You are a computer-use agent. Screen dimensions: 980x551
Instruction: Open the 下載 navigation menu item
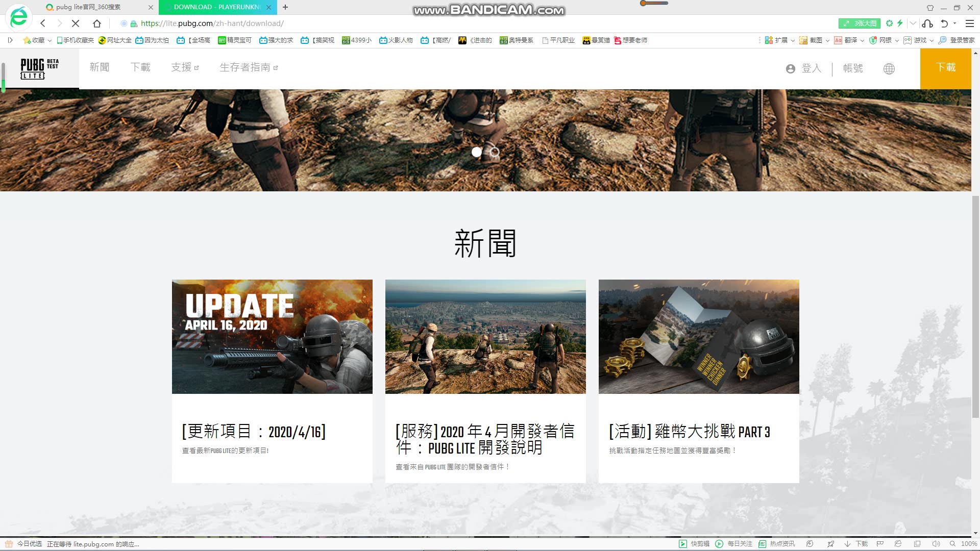point(140,67)
